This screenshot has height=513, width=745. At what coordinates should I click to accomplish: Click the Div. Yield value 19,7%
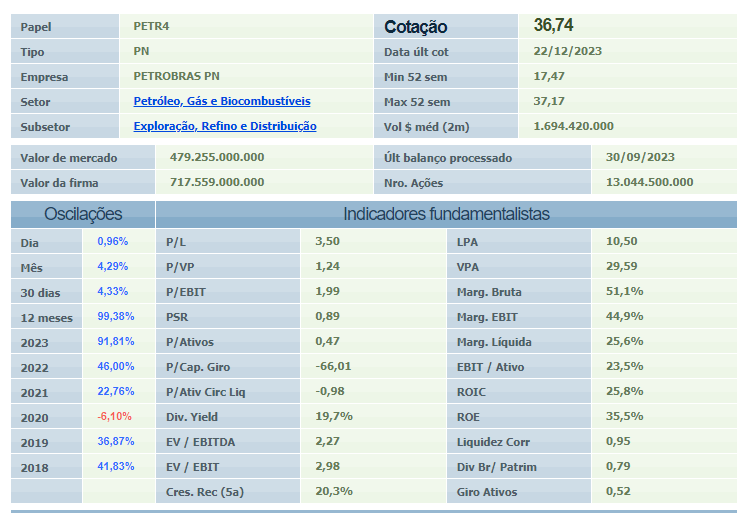pyautogui.click(x=334, y=417)
